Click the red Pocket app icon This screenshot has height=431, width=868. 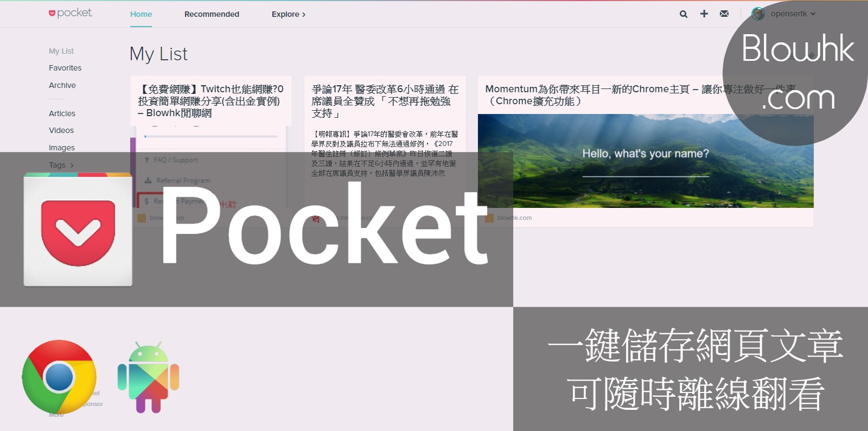[78, 230]
